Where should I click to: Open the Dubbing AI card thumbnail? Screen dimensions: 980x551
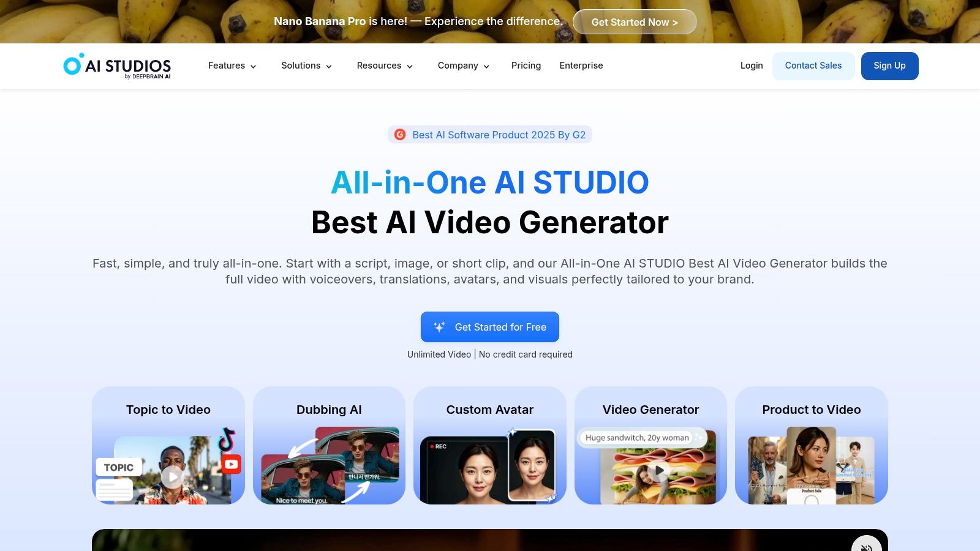point(329,465)
